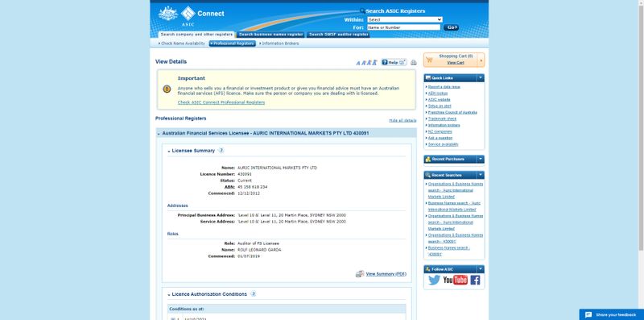Click the Share your feedback button
This screenshot has width=644, height=320.
(612, 314)
